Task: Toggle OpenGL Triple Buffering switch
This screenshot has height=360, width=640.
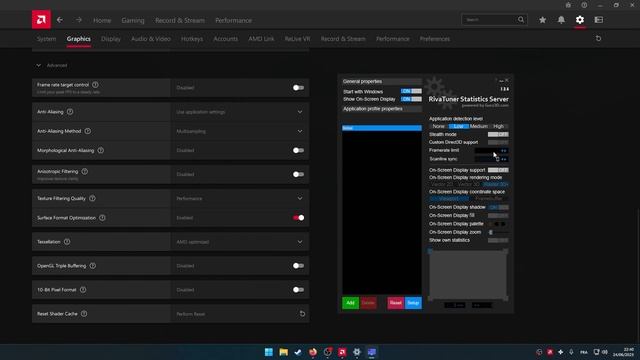Action: 298,266
